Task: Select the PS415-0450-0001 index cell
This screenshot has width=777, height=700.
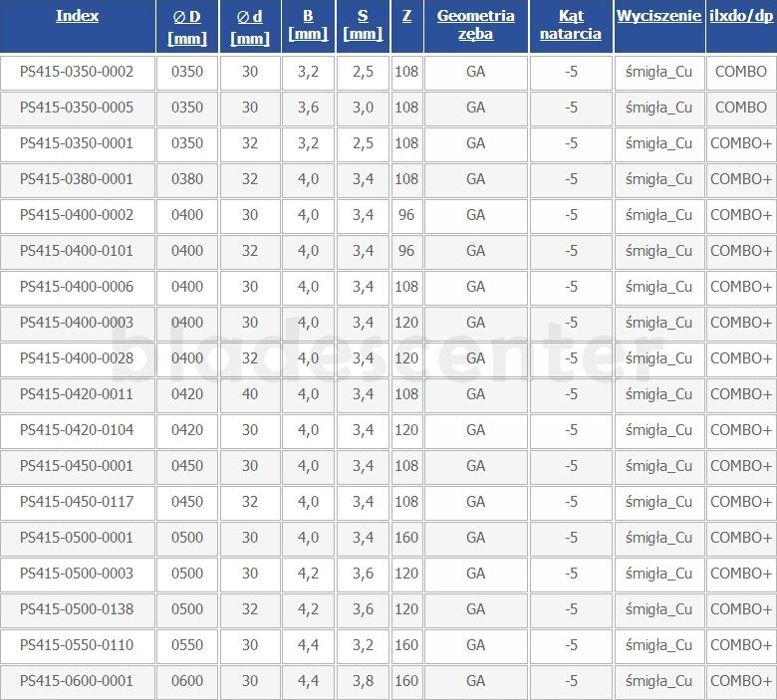Action: pos(77,466)
